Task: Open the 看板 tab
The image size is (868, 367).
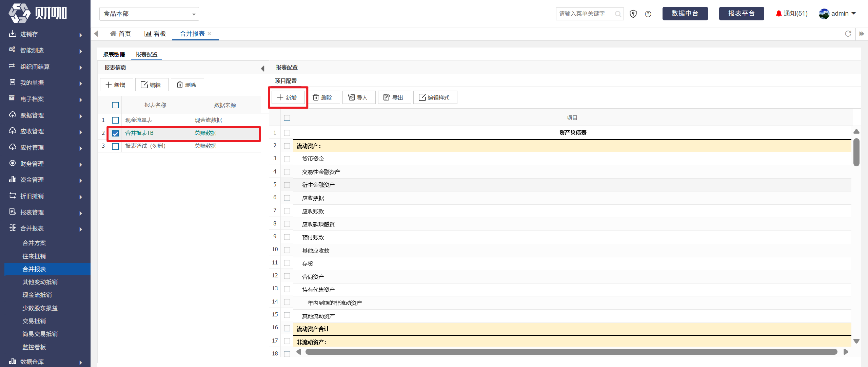Action: tap(155, 34)
